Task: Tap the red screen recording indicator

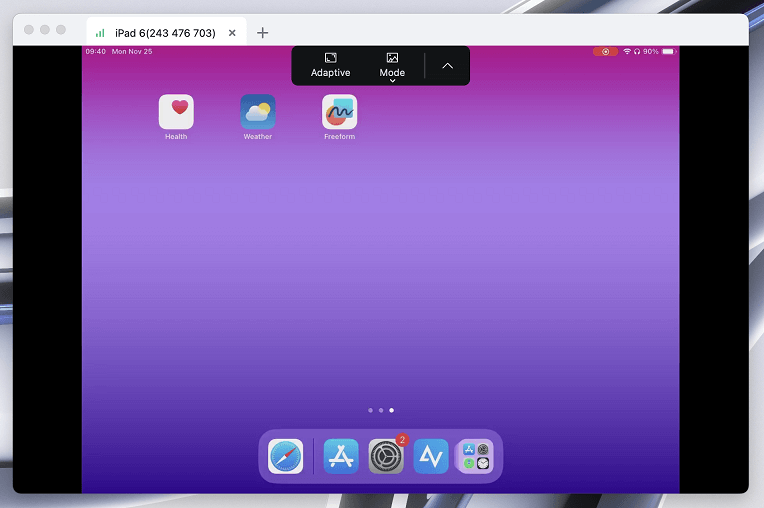Action: point(605,51)
